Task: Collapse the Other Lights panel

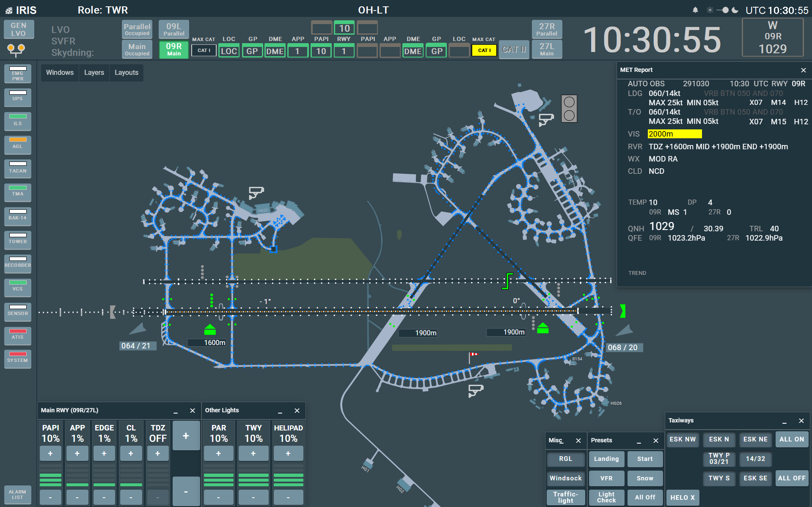Action: [280, 411]
